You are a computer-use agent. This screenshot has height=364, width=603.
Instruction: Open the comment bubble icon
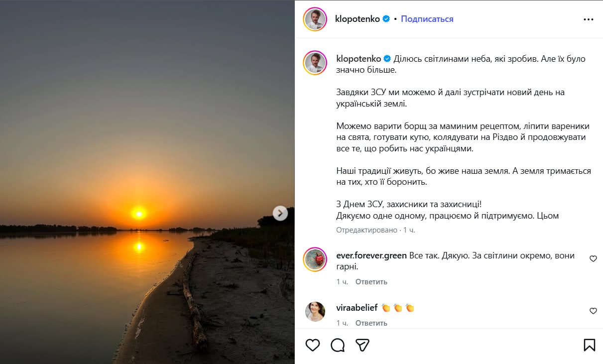tap(338, 345)
